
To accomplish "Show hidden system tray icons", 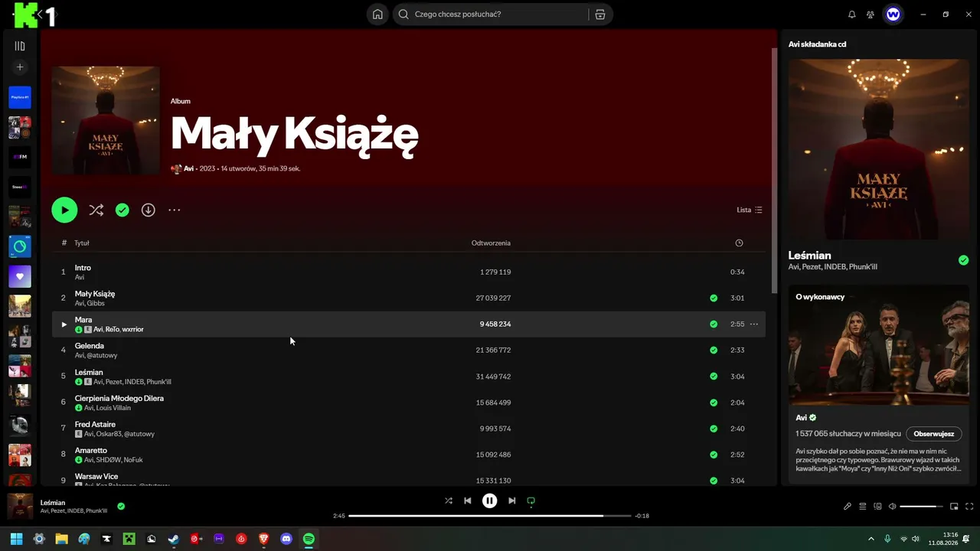I will tap(871, 539).
